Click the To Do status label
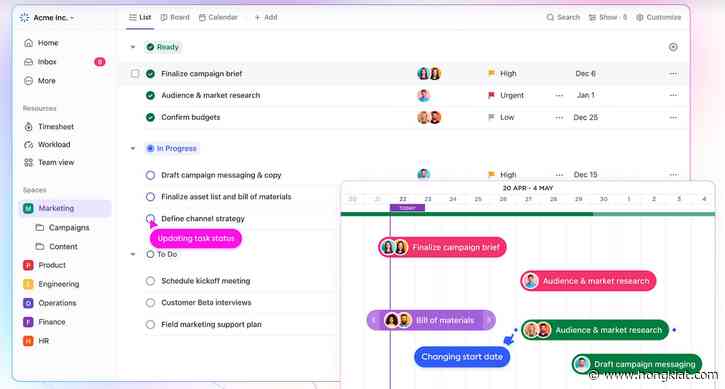This screenshot has width=725, height=389. pos(162,254)
